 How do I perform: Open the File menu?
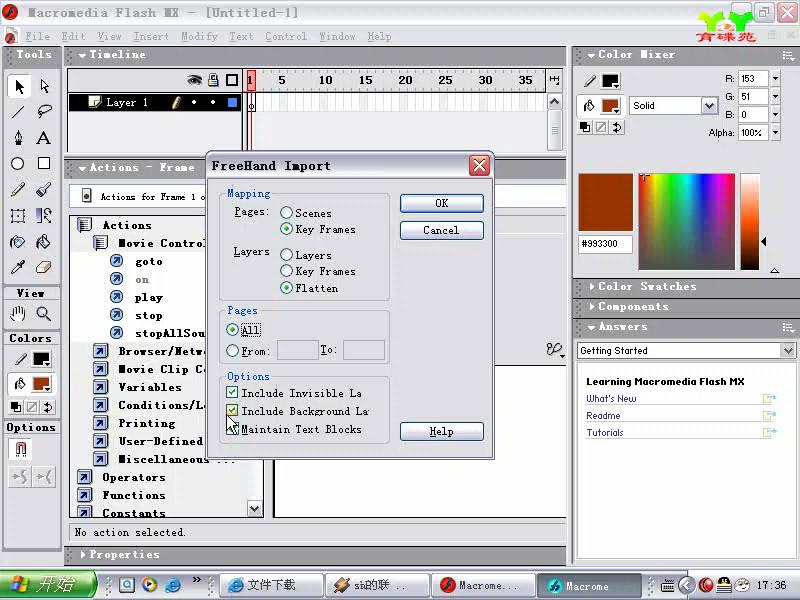pos(38,36)
